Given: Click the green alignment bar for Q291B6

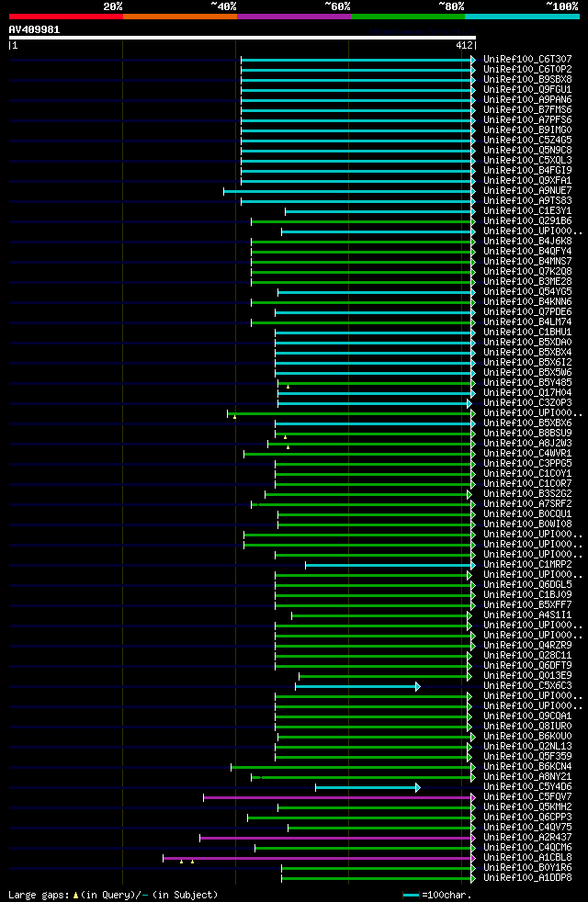Looking at the screenshot, I should pyautogui.click(x=363, y=221).
